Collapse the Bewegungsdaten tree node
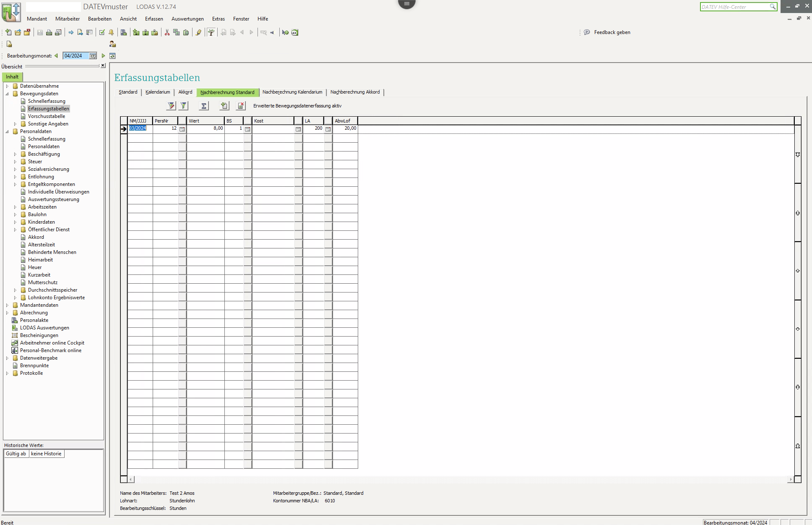The height and width of the screenshot is (525, 812). (x=7, y=94)
